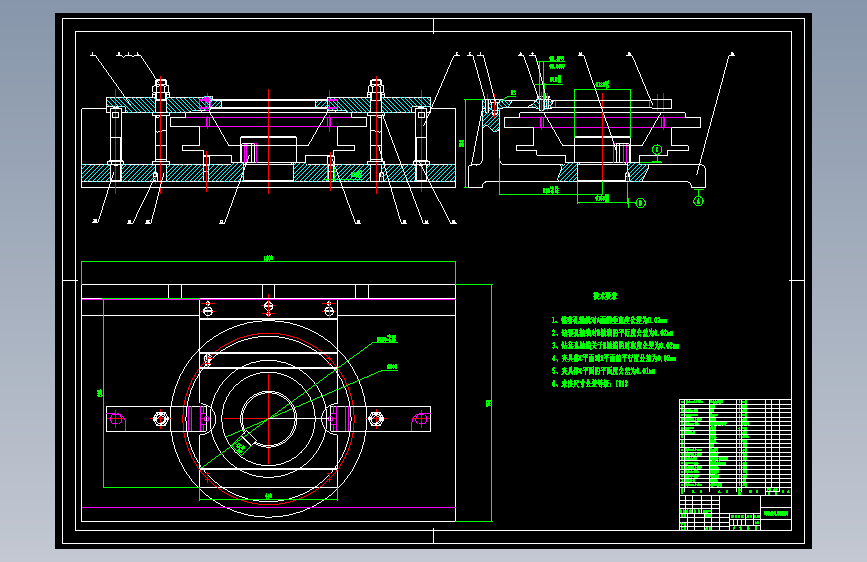Click the drawing name cell in title block

[x=776, y=514]
